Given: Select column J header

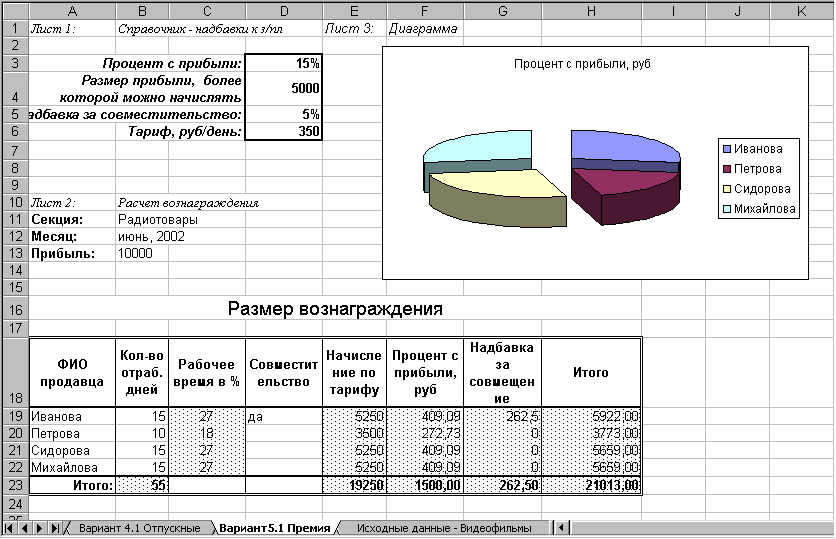Looking at the screenshot, I should pyautogui.click(x=737, y=11).
